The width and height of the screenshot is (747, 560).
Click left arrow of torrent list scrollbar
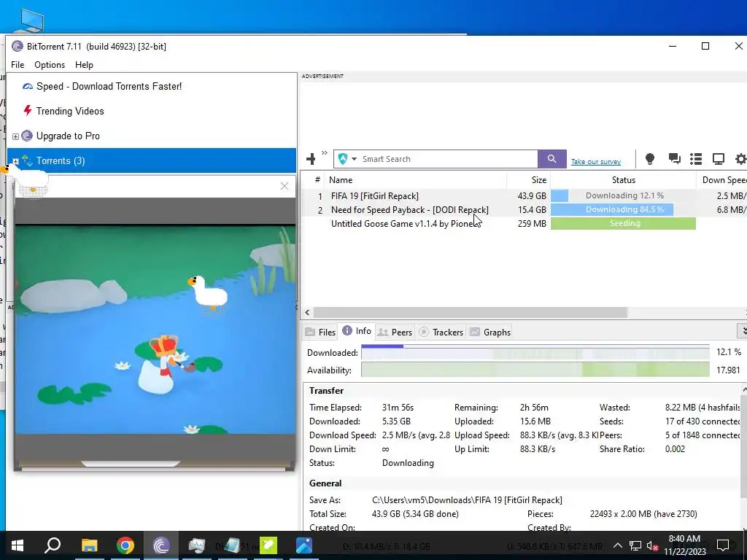[x=307, y=312]
